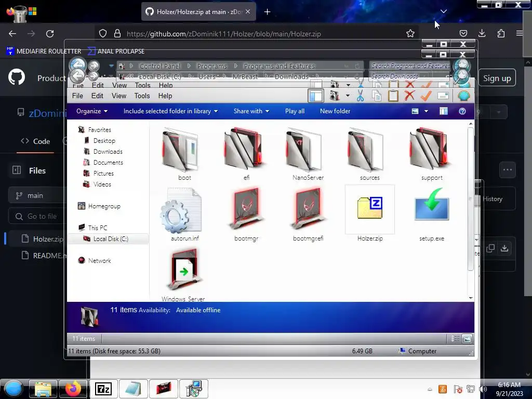Viewport: 532px width, 399px height.
Task: Open Explorer help question mark icon
Action: coord(462,111)
